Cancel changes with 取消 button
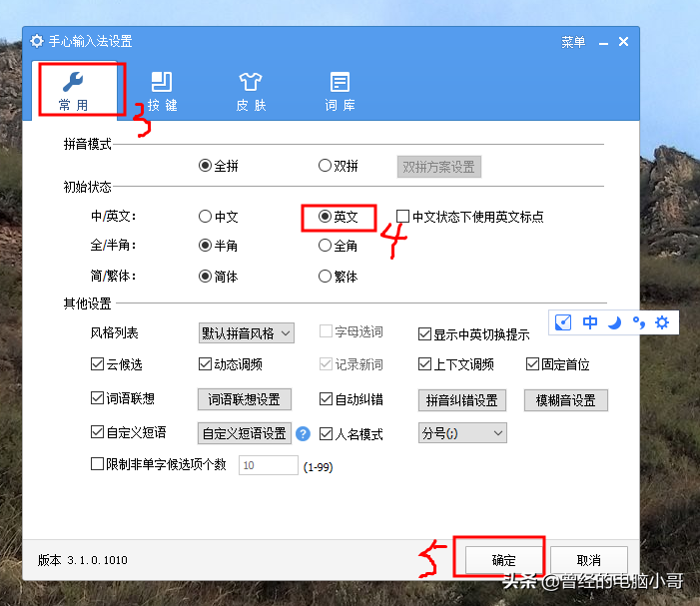Screen dimensions: 700x606 pos(589,560)
